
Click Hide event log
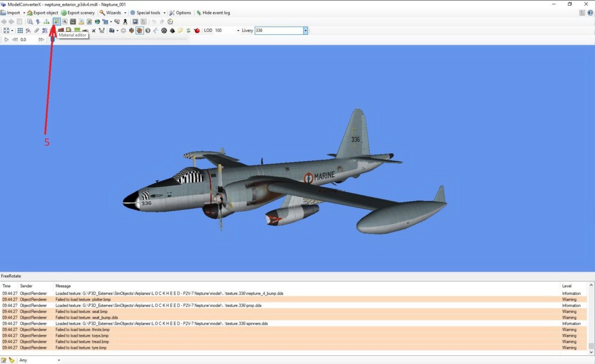tap(213, 13)
